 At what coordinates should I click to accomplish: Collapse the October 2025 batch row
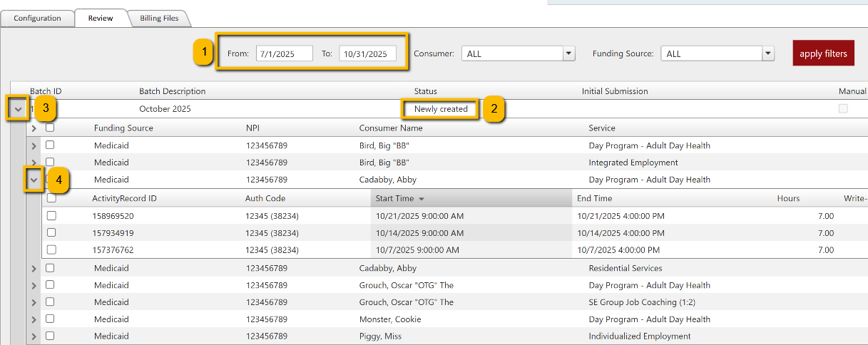tap(19, 110)
